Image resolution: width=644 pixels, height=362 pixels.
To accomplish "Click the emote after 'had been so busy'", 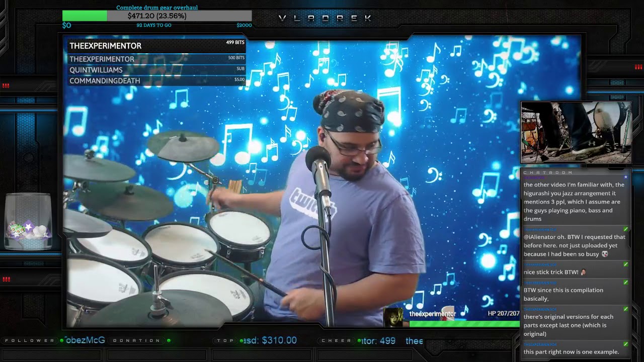I will (x=605, y=254).
